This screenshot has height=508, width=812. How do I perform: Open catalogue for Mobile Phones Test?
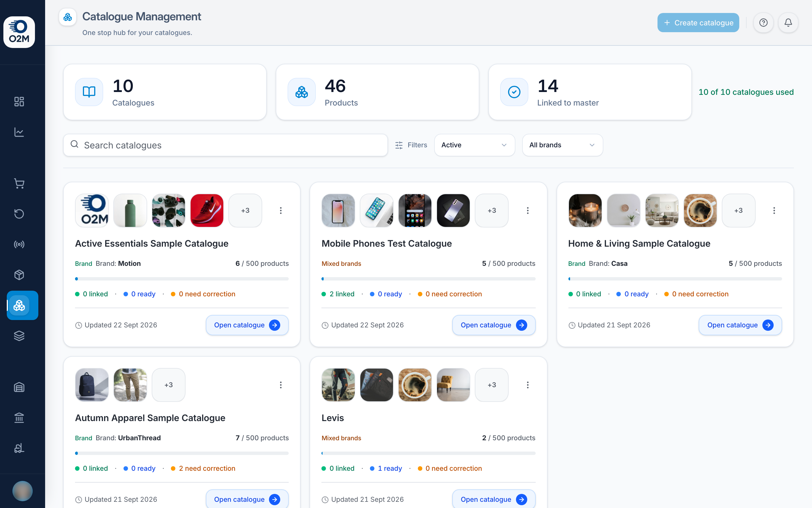(x=494, y=325)
